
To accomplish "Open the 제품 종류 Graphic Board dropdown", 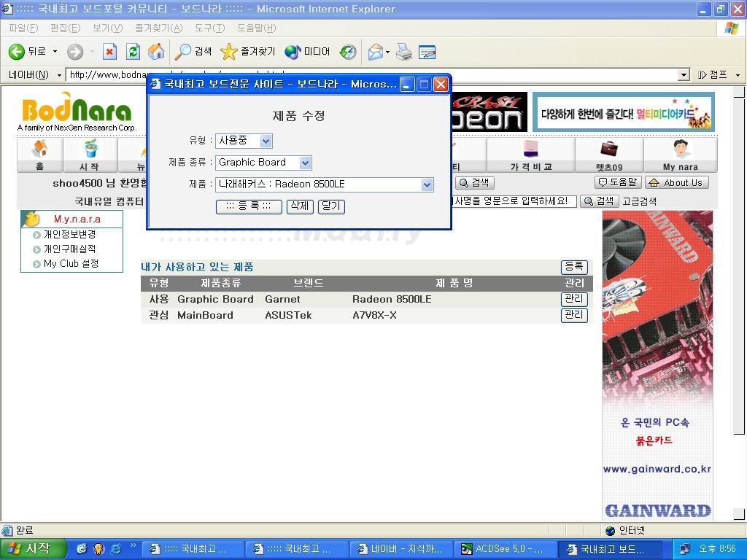I will click(263, 163).
